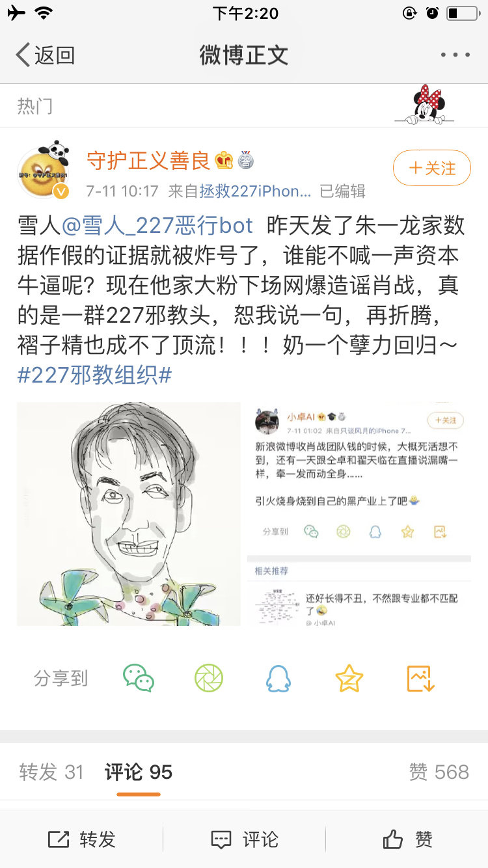The width and height of the screenshot is (488, 868).
Task: Select the 评论 95 tab
Action: pos(139,772)
